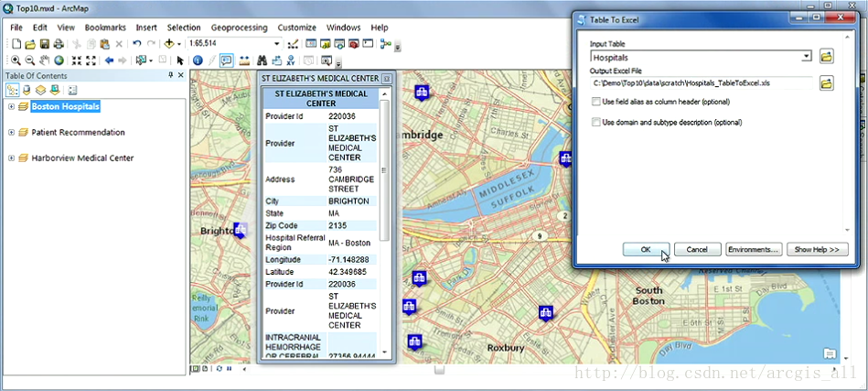Open the Bookmarks menu
This screenshot has height=391, width=868.
pyautogui.click(x=105, y=27)
